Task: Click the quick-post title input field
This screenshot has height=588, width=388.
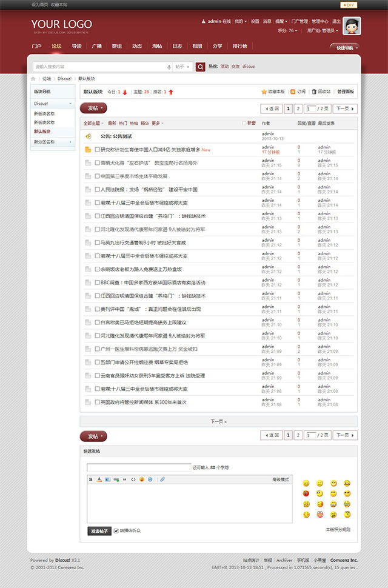Action: coord(139,467)
